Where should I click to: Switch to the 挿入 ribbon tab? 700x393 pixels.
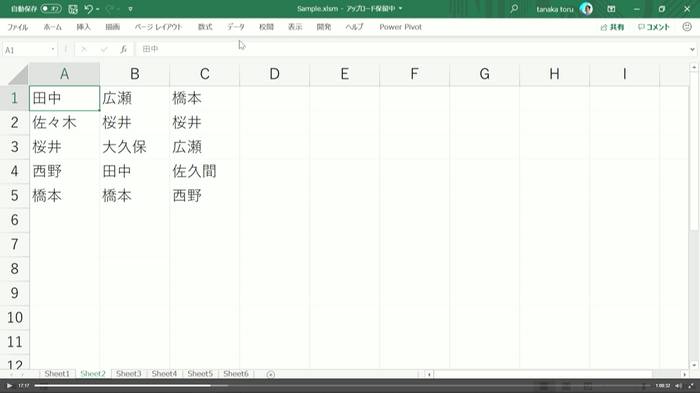click(83, 27)
